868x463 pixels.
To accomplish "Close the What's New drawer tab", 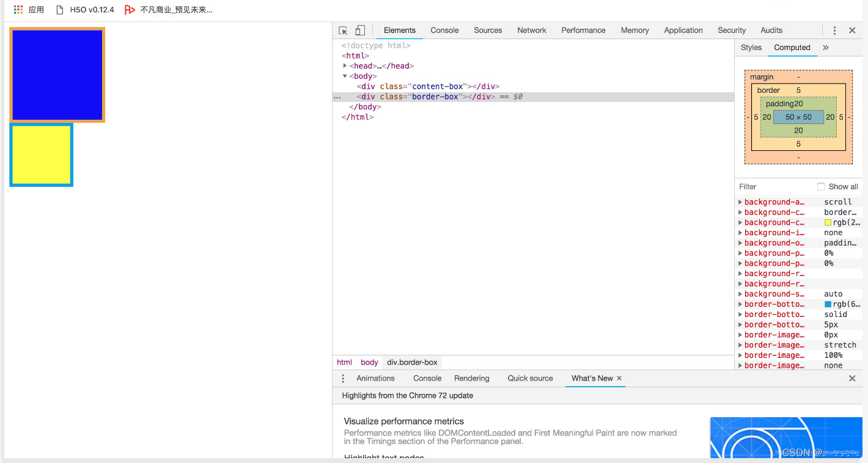I will click(x=619, y=378).
